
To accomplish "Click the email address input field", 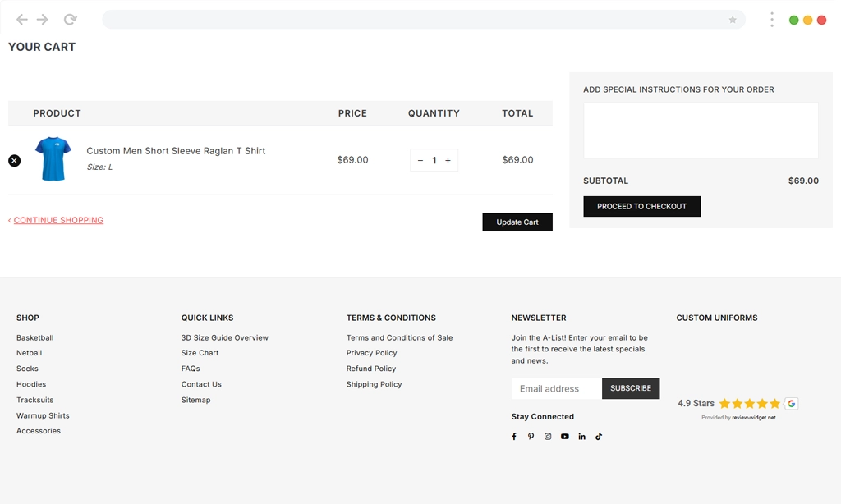I will (x=555, y=387).
